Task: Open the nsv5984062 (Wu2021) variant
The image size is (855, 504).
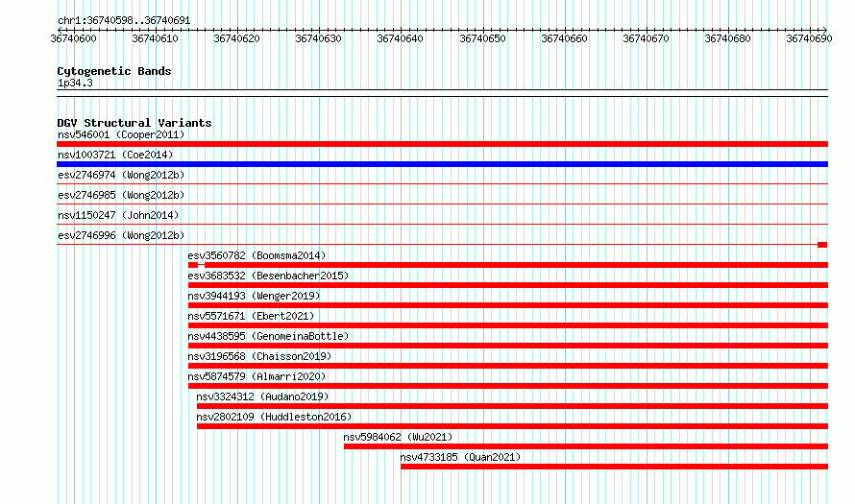Action: pos(398,437)
